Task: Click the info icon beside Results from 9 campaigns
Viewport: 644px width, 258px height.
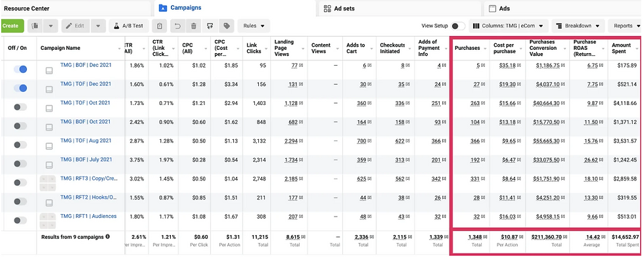Action: pyautogui.click(x=108, y=237)
